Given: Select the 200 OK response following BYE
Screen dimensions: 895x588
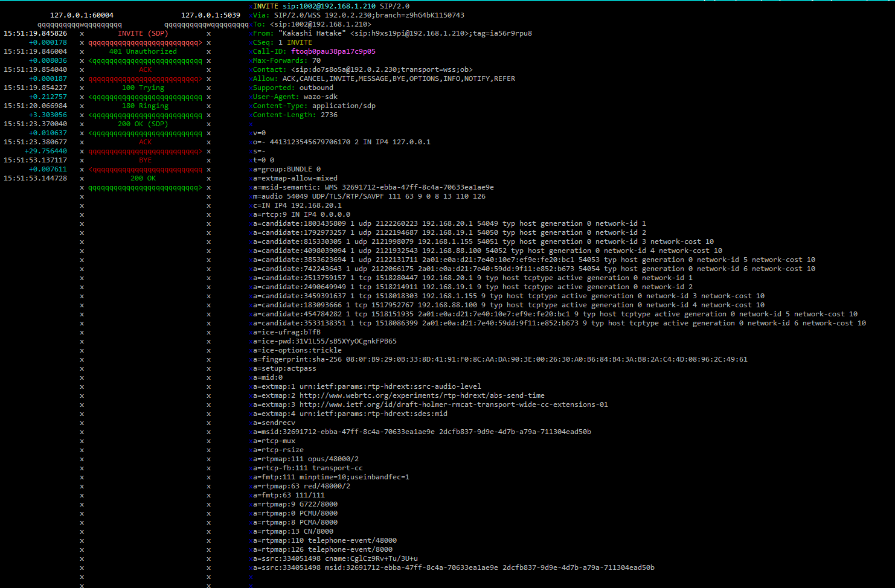Looking at the screenshot, I should [x=143, y=179].
